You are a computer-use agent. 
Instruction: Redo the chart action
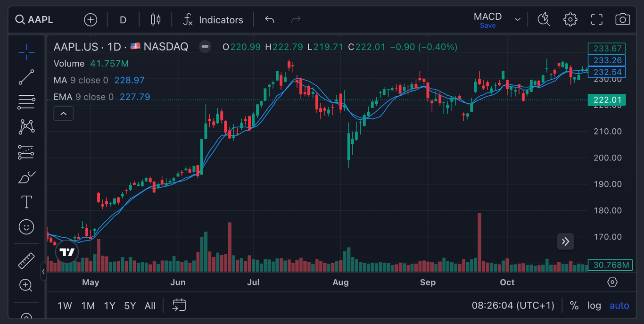(296, 20)
